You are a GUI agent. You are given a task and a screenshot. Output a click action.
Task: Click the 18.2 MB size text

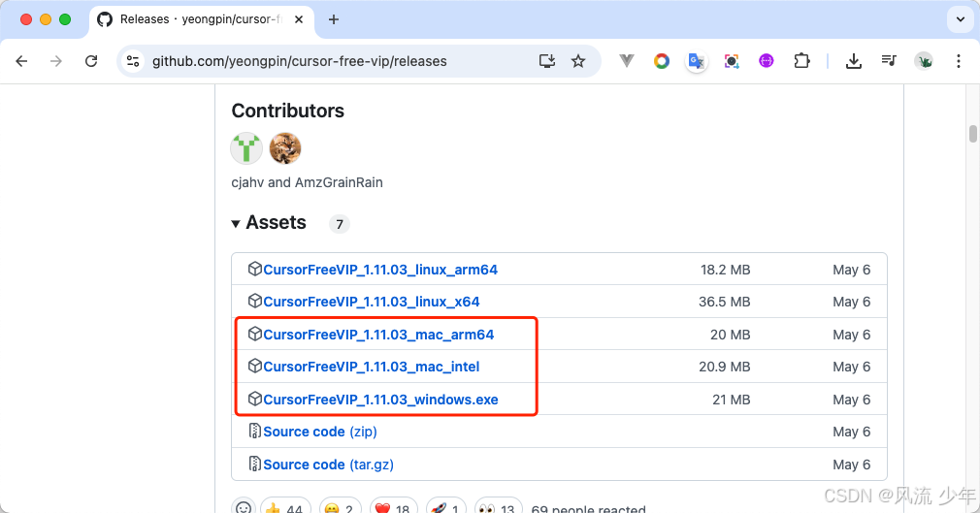(x=725, y=270)
